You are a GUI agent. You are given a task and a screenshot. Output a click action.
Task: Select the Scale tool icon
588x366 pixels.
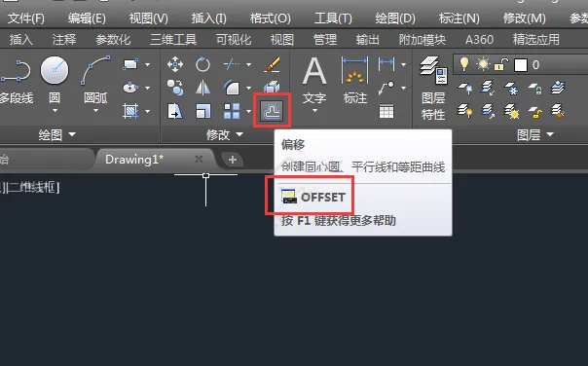click(202, 111)
